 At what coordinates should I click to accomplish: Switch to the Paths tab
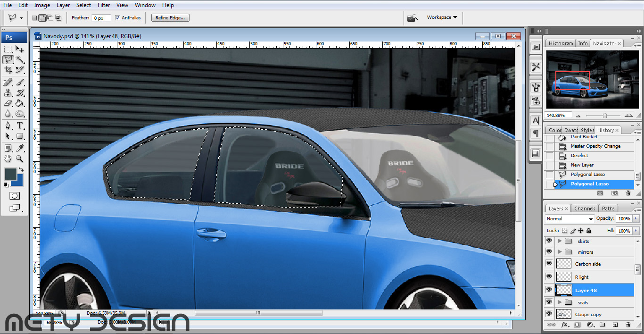(608, 209)
